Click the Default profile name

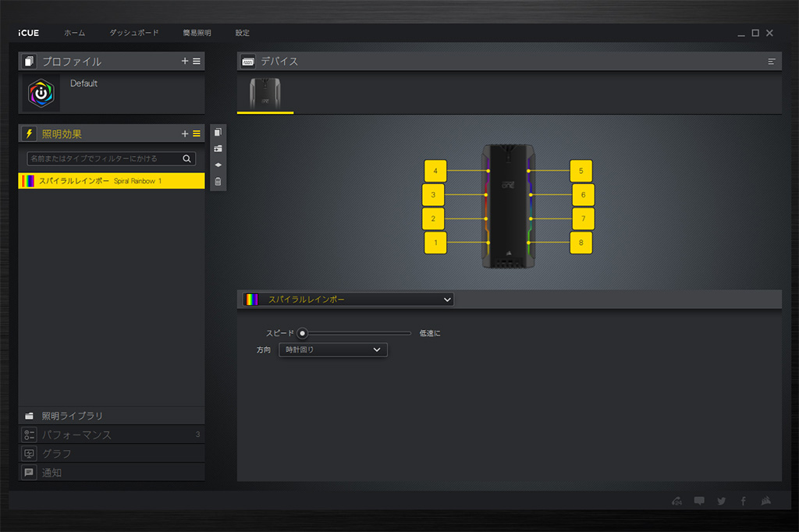click(x=83, y=83)
